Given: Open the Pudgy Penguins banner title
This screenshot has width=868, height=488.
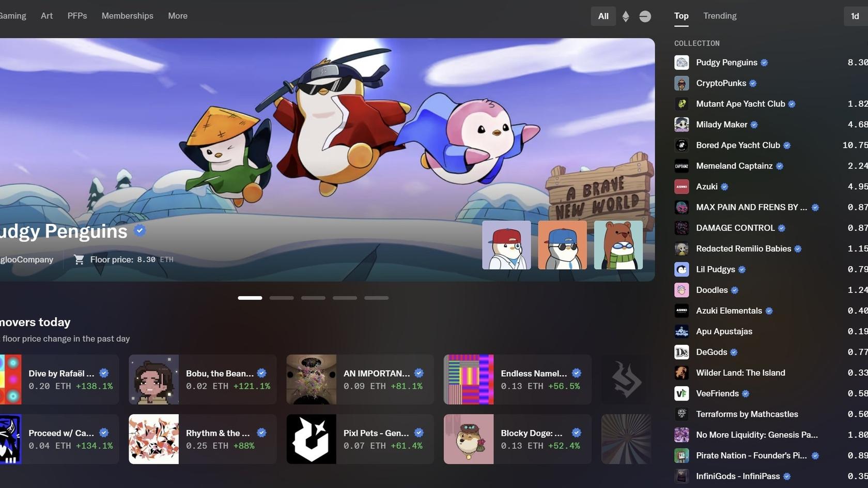Looking at the screenshot, I should tap(64, 231).
